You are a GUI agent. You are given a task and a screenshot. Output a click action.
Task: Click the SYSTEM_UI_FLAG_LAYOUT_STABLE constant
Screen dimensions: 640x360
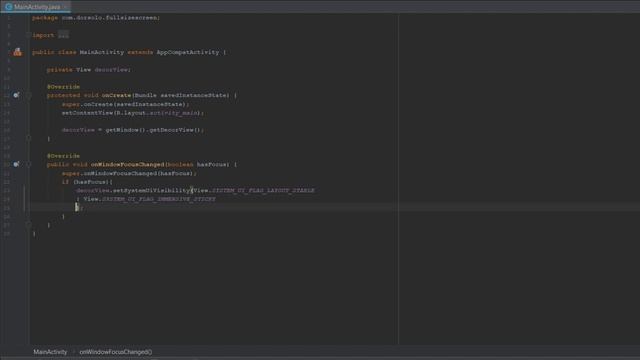pos(263,191)
